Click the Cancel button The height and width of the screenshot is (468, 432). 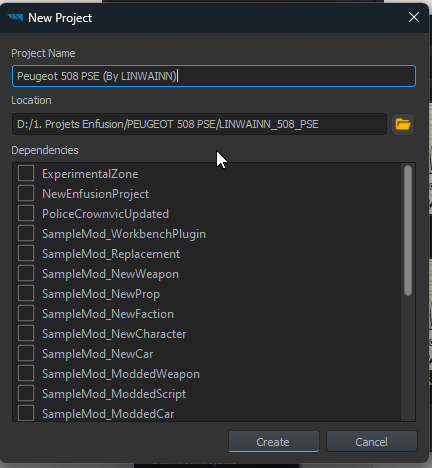point(371,442)
